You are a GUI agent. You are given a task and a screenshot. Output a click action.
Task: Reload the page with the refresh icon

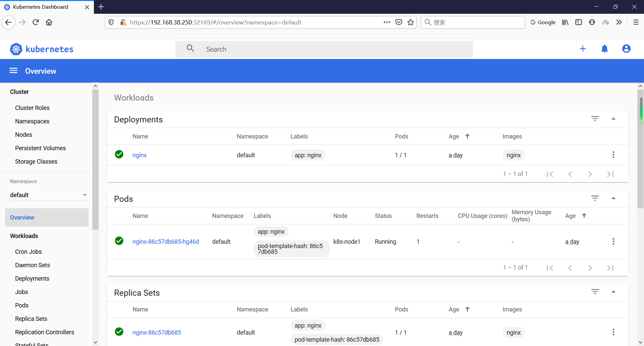[36, 22]
